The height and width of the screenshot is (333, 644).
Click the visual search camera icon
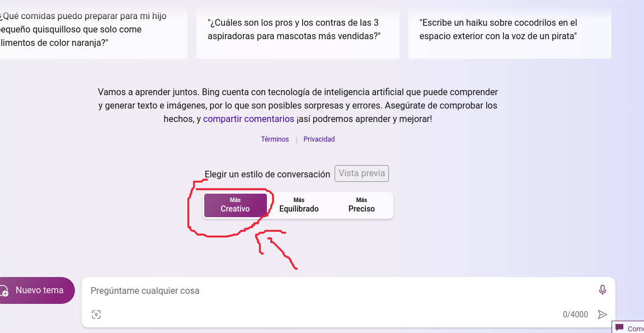pyautogui.click(x=96, y=315)
